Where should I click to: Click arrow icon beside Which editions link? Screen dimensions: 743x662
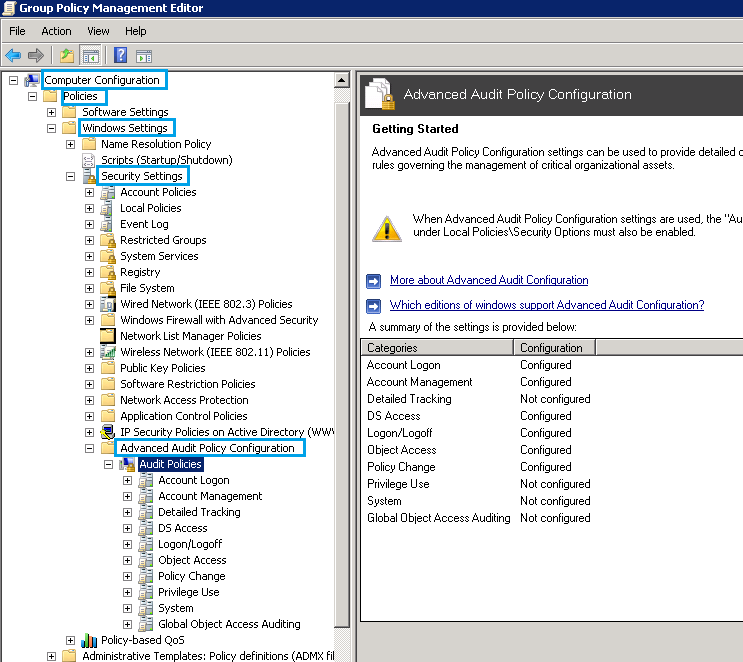coord(373,306)
